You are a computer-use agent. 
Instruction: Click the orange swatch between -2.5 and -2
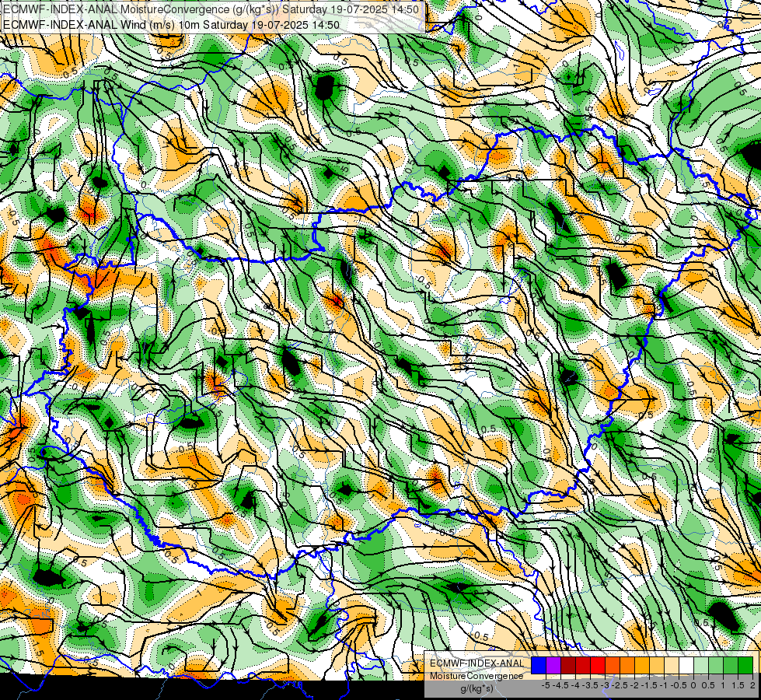point(627,666)
